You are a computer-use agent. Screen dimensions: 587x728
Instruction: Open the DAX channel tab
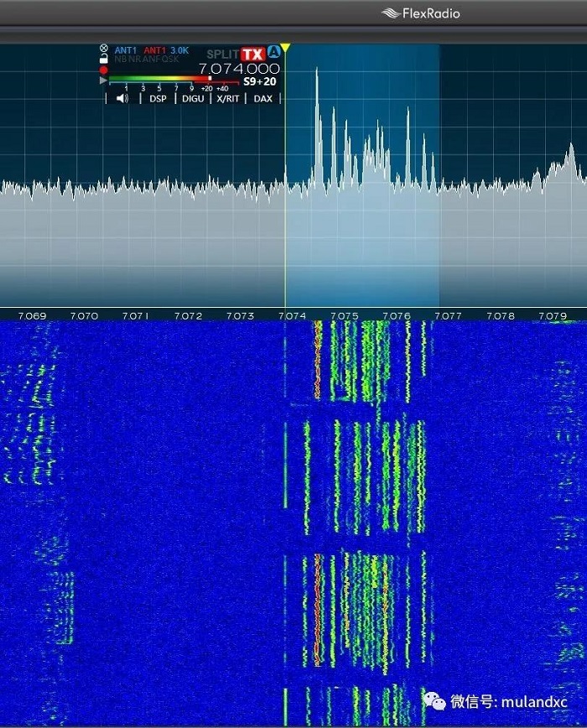[263, 98]
